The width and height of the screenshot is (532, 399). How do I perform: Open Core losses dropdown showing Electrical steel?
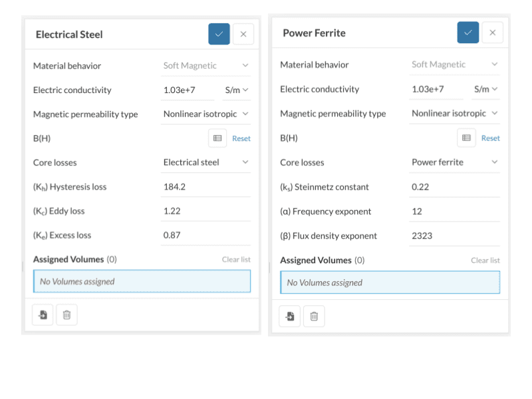coord(205,162)
